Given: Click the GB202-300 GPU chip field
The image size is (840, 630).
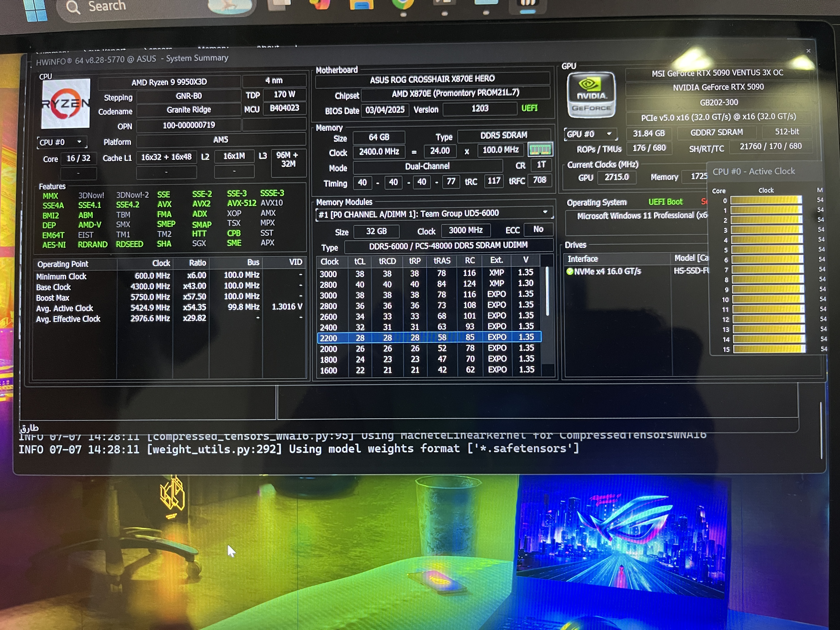Looking at the screenshot, I should coord(719,102).
